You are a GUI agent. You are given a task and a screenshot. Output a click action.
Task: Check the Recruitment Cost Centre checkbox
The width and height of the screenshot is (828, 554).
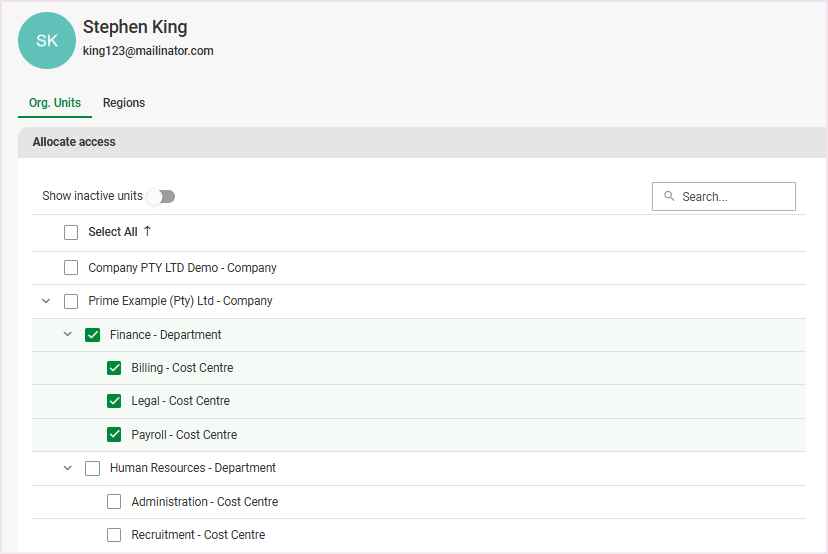click(114, 535)
